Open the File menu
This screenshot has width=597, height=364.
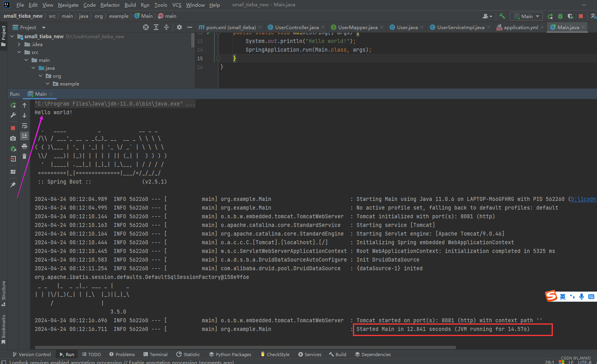[20, 5]
